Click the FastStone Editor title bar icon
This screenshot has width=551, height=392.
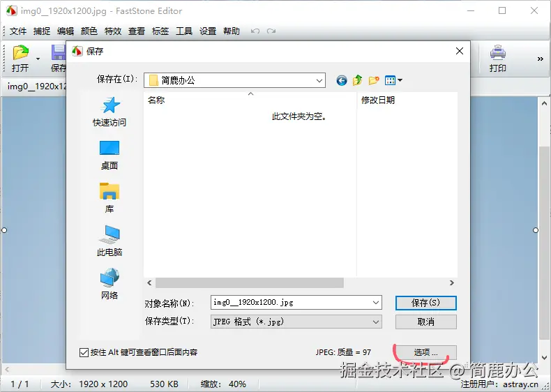point(11,11)
